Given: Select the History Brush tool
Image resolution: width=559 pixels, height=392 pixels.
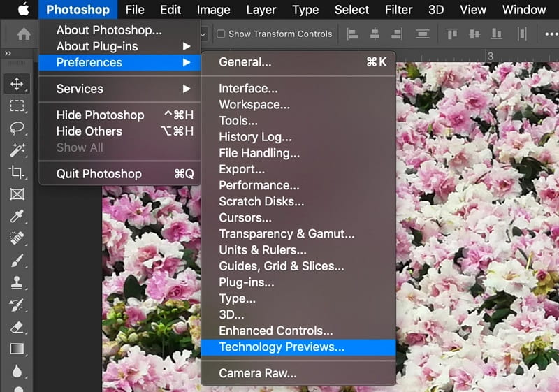Looking at the screenshot, I should [17, 305].
